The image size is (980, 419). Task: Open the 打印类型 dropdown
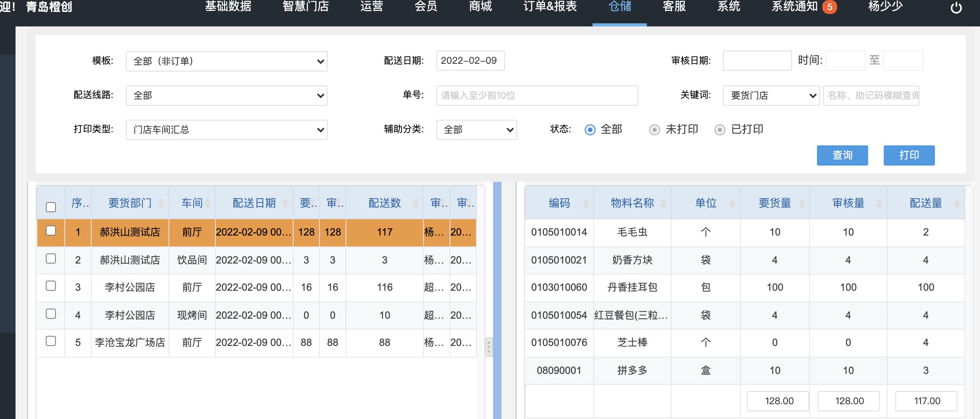226,130
